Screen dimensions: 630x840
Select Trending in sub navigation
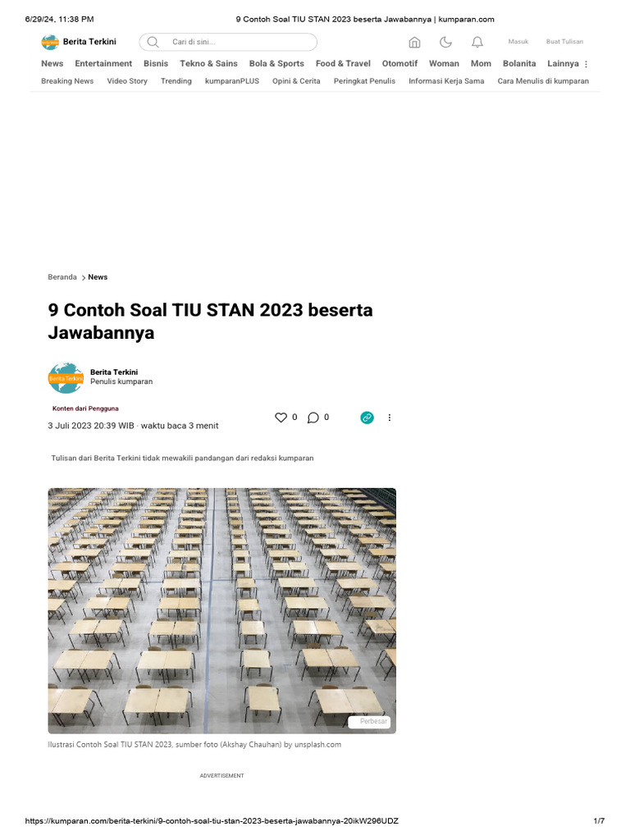tap(176, 81)
